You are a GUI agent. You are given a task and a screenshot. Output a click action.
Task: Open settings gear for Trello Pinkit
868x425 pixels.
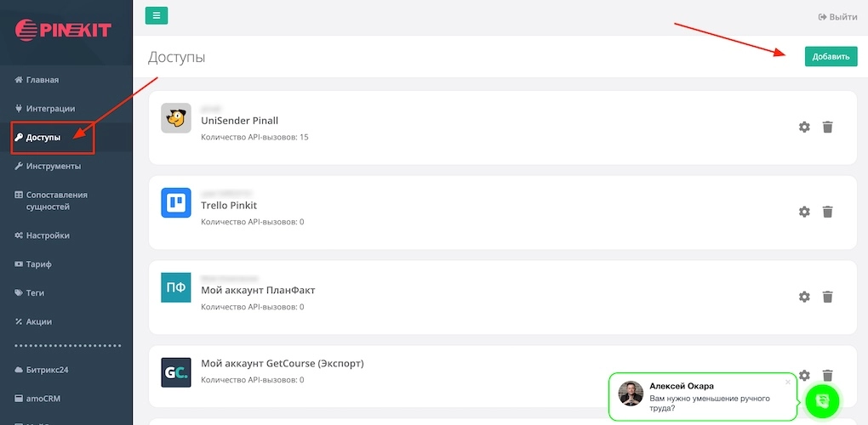click(x=804, y=212)
